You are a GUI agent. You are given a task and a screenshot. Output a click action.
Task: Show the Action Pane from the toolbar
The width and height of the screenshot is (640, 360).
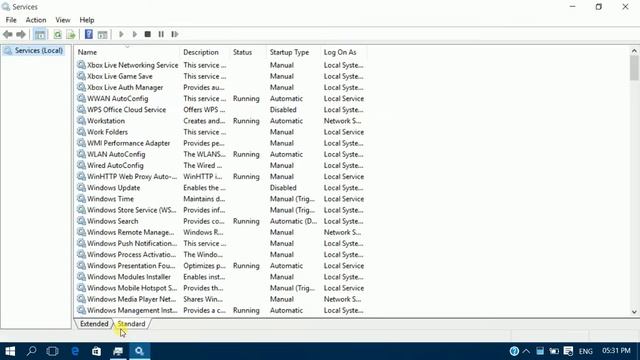(x=102, y=35)
